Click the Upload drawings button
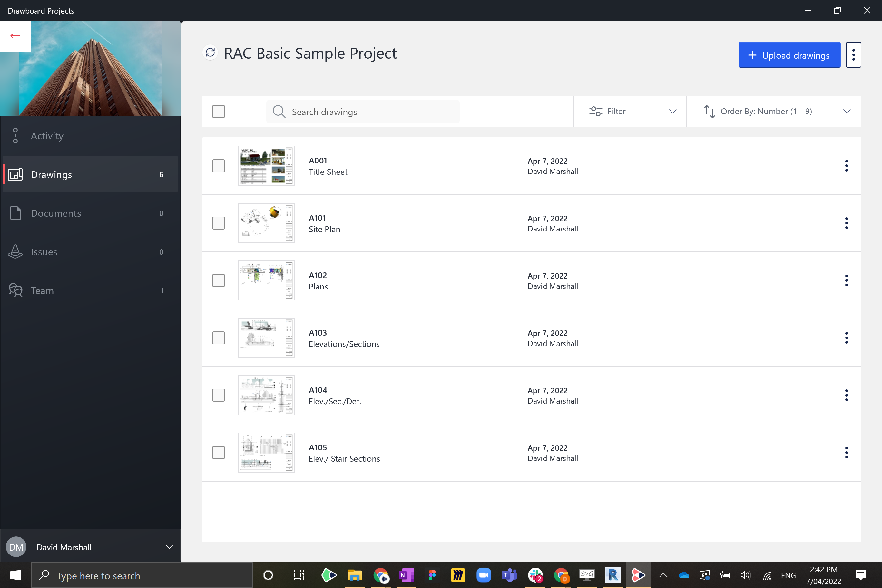This screenshot has width=882, height=588. click(789, 55)
